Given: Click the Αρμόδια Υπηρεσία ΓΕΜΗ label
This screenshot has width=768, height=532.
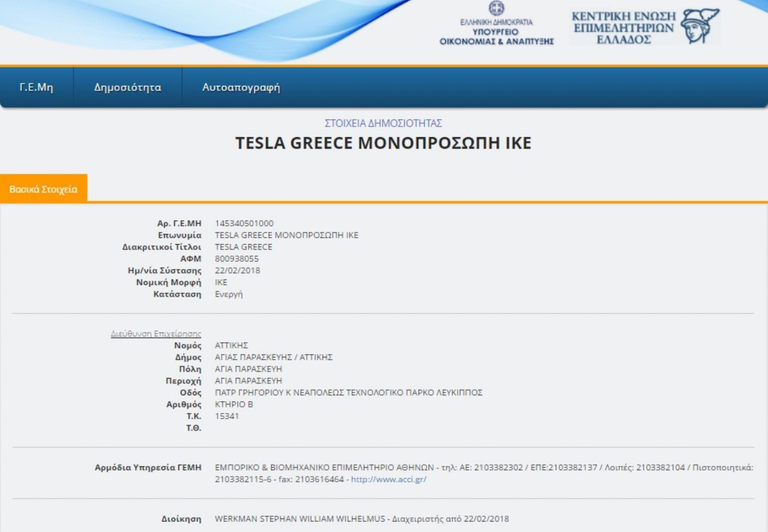Looking at the screenshot, I should 148,467.
